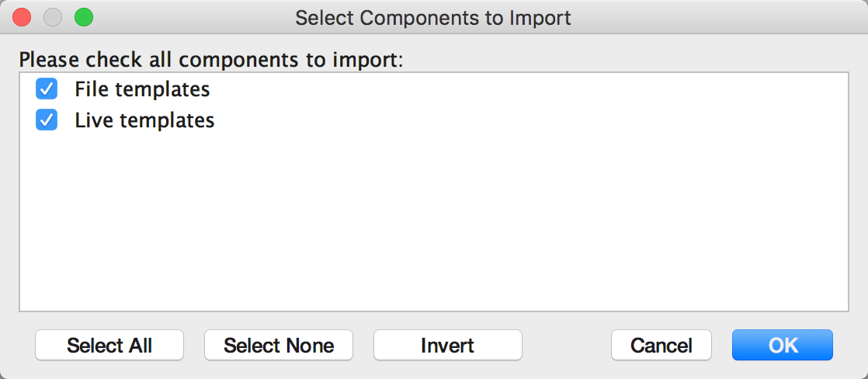The height and width of the screenshot is (379, 868).
Task: Close the dialog with the red button
Action: [22, 17]
